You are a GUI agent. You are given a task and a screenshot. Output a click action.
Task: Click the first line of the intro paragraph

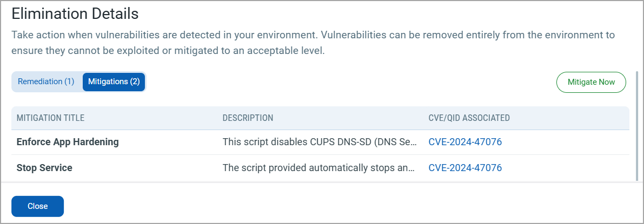point(313,36)
